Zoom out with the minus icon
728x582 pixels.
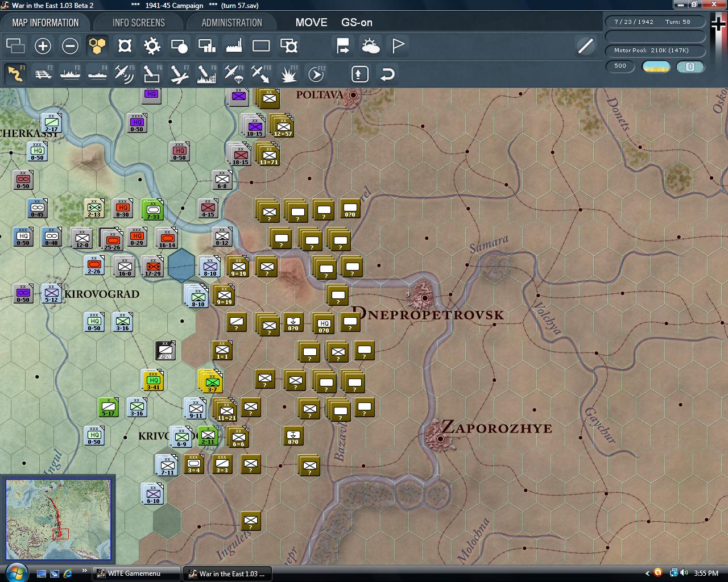70,45
